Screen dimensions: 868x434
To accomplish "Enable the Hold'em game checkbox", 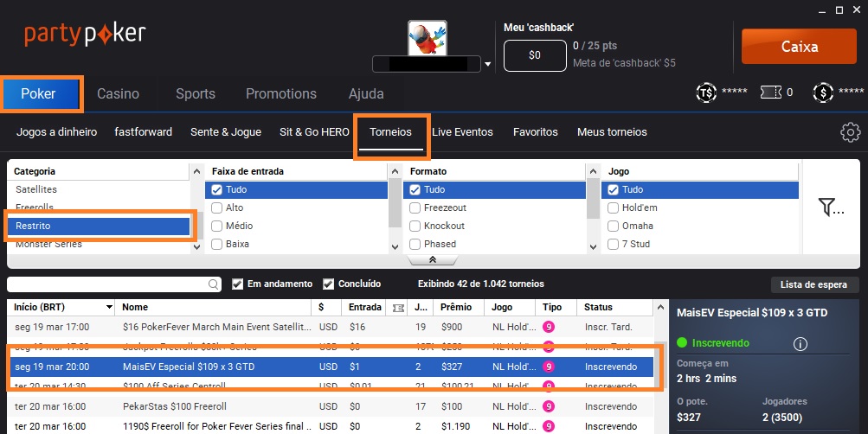I will click(613, 207).
